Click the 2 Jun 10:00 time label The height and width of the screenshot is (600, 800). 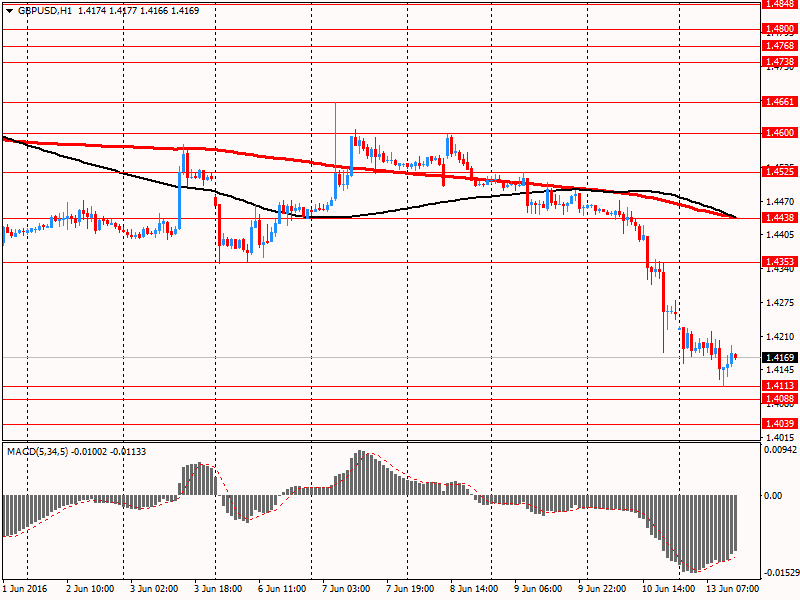click(90, 589)
